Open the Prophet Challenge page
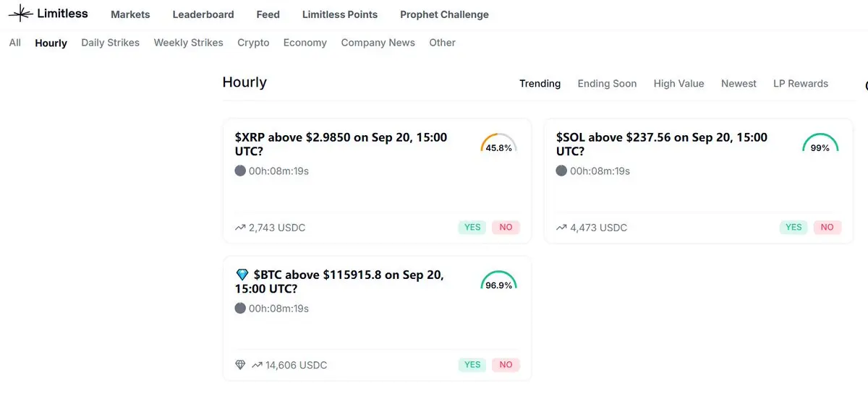The width and height of the screenshot is (868, 404). 444,14
